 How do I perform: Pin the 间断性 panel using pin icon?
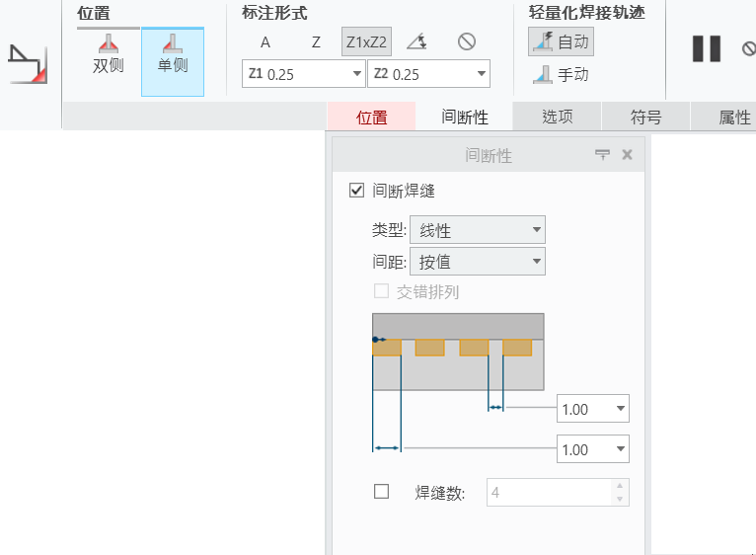602,155
